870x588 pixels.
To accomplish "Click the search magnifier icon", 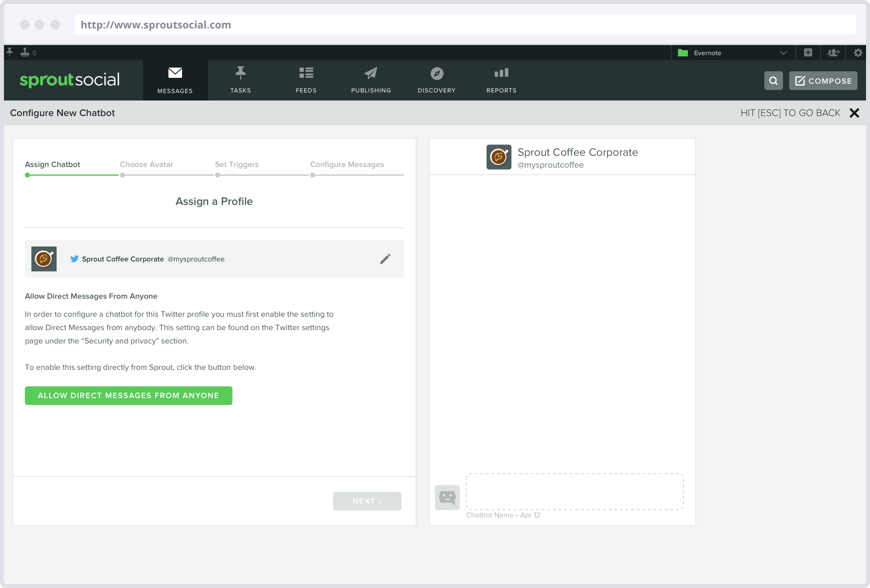I will click(x=774, y=81).
